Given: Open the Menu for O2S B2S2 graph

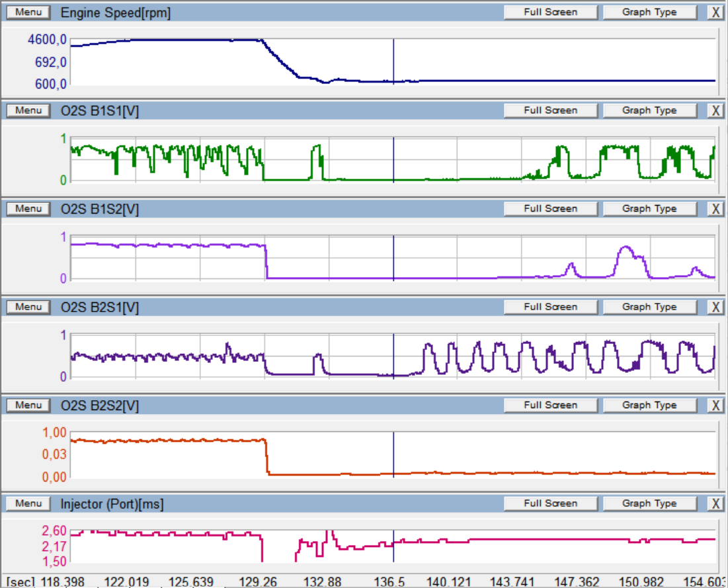Looking at the screenshot, I should tap(28, 405).
